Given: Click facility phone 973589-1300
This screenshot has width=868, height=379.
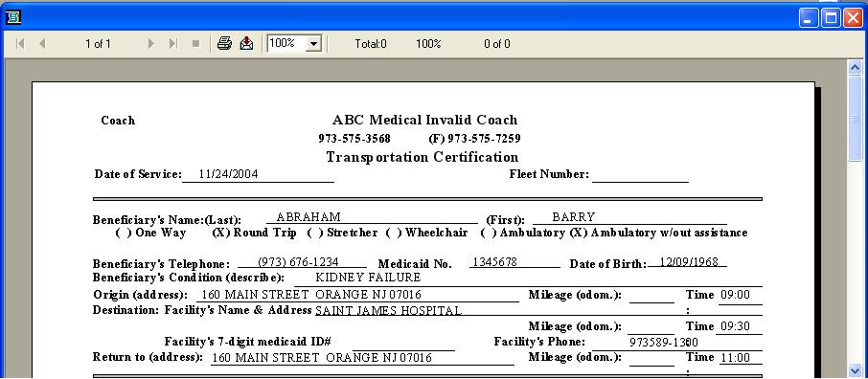Looking at the screenshot, I should click(664, 343).
